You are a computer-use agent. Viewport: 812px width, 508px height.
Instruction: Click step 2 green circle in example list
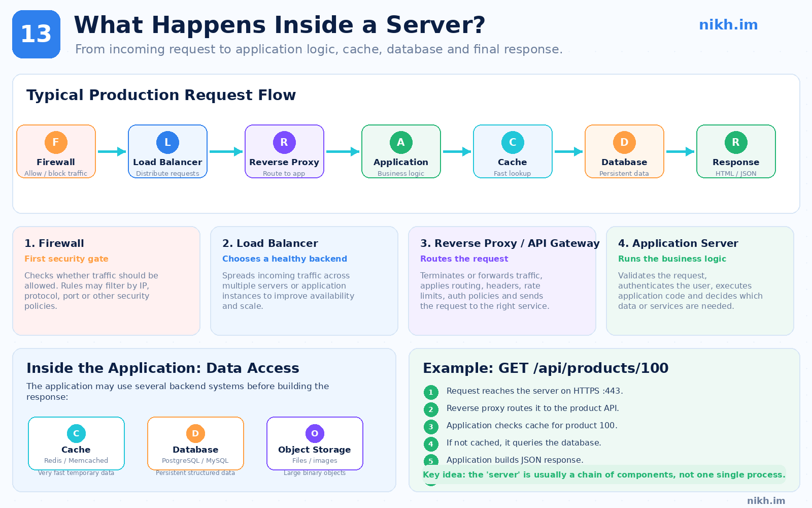[x=431, y=409]
